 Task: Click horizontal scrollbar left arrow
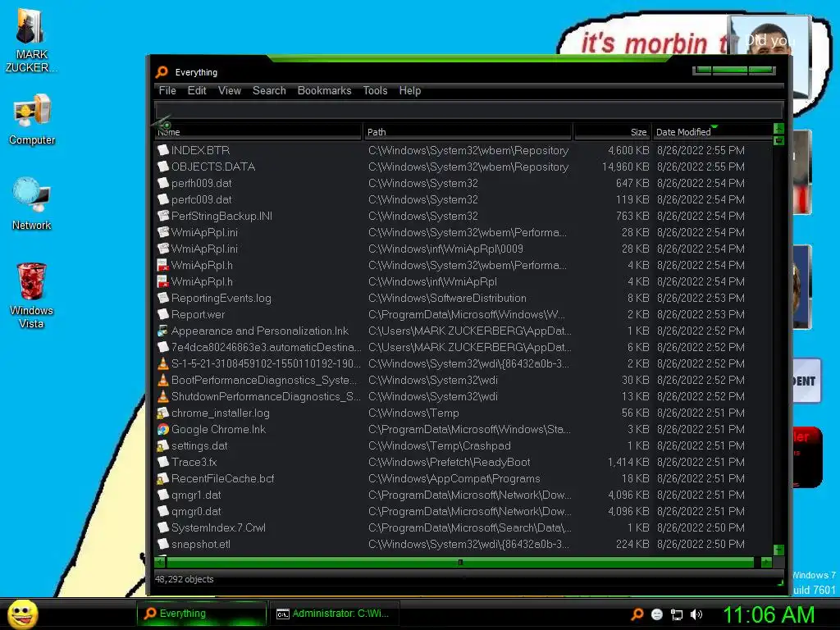coord(160,563)
